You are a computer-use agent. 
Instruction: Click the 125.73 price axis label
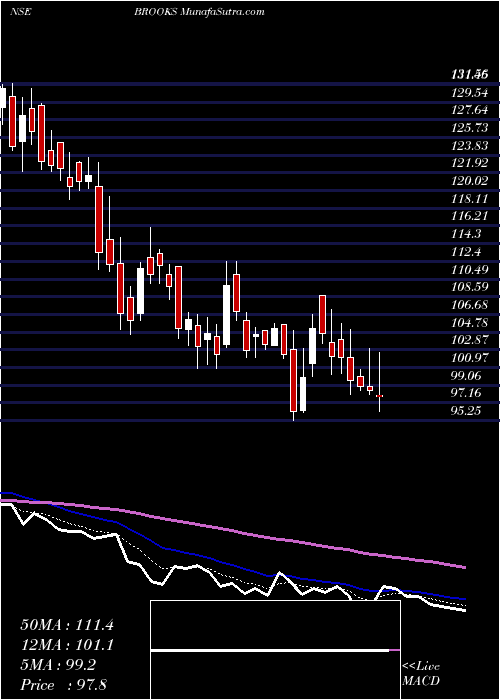(x=469, y=128)
